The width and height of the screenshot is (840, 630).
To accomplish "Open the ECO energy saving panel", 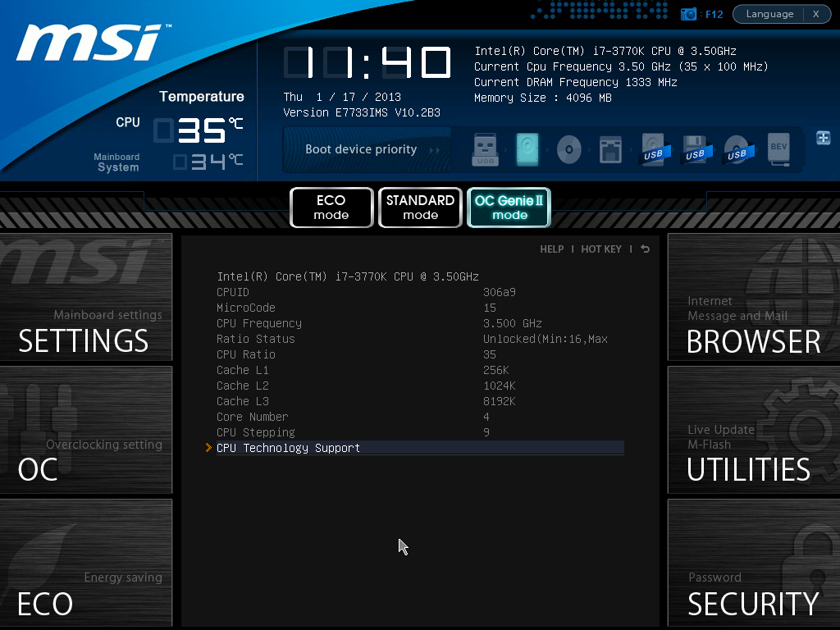I will [86, 563].
